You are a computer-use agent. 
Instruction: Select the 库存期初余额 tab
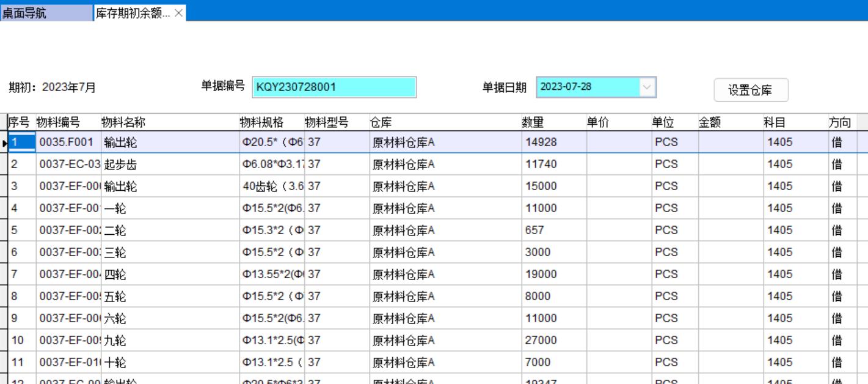pos(133,13)
